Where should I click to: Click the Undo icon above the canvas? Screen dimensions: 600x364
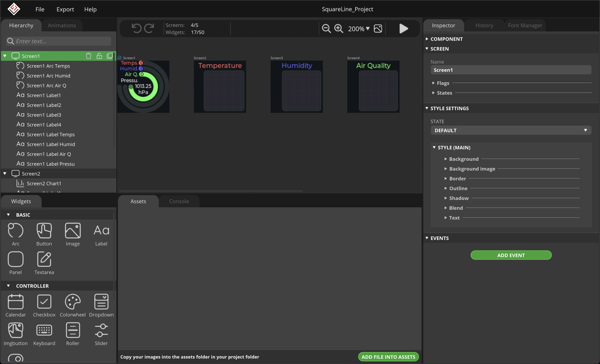click(136, 28)
